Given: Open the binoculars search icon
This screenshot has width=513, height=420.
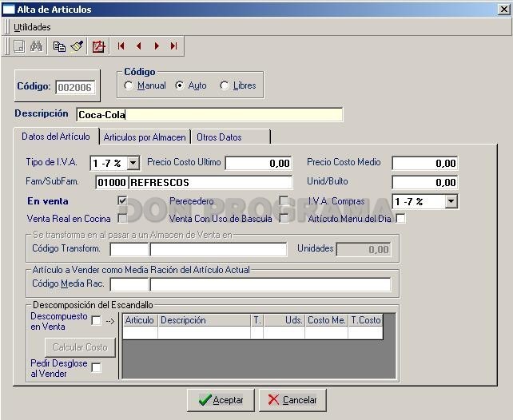Looking at the screenshot, I should (x=36, y=46).
